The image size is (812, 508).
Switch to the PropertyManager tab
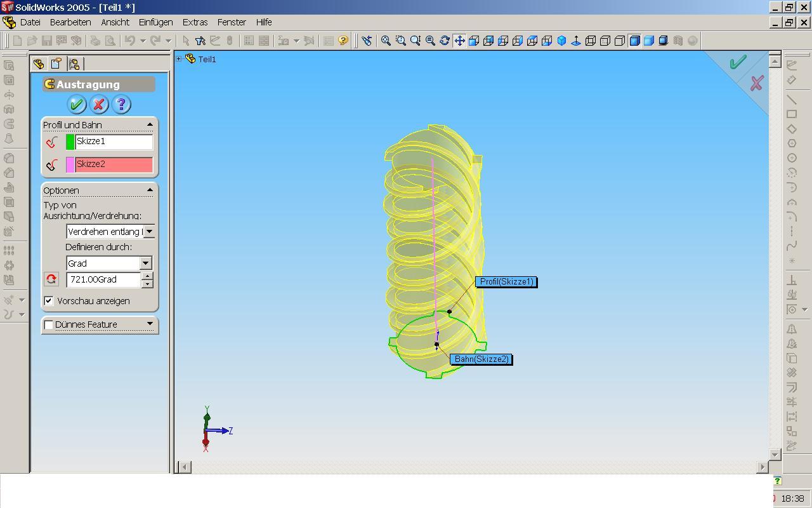click(56, 63)
